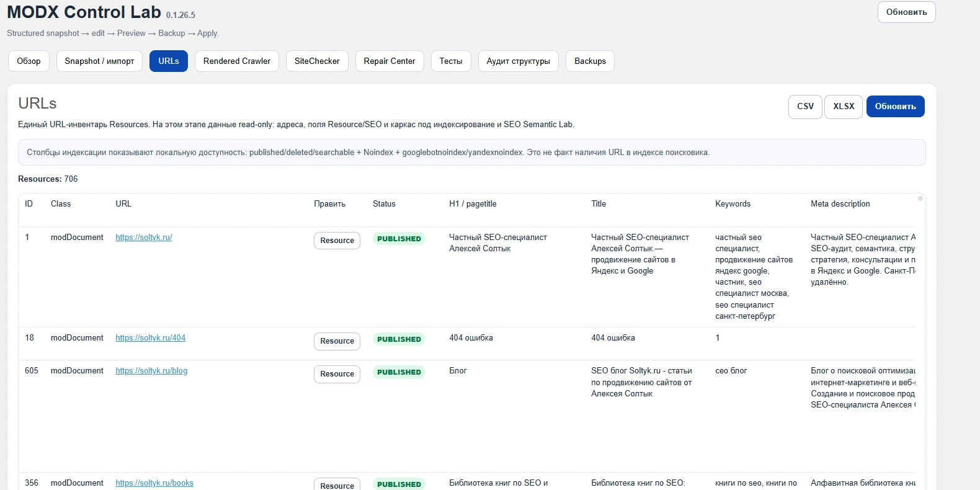Click the Править column header
Screen dimensions: 980x490
point(329,203)
